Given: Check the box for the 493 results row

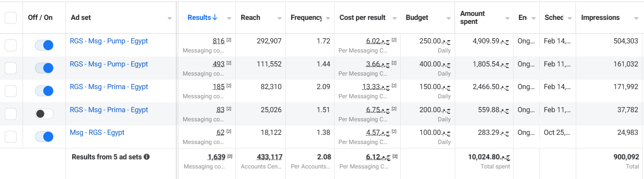Looking at the screenshot, I should tap(11, 68).
